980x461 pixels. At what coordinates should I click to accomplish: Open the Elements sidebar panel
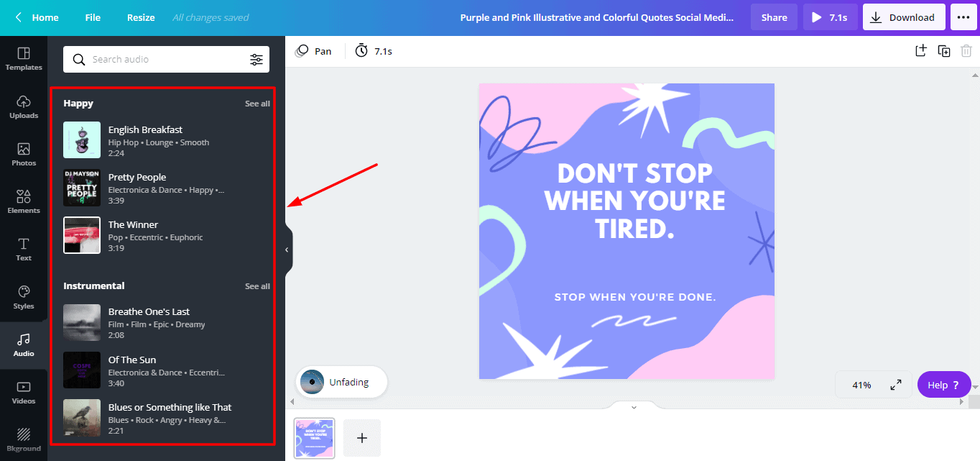tap(24, 202)
